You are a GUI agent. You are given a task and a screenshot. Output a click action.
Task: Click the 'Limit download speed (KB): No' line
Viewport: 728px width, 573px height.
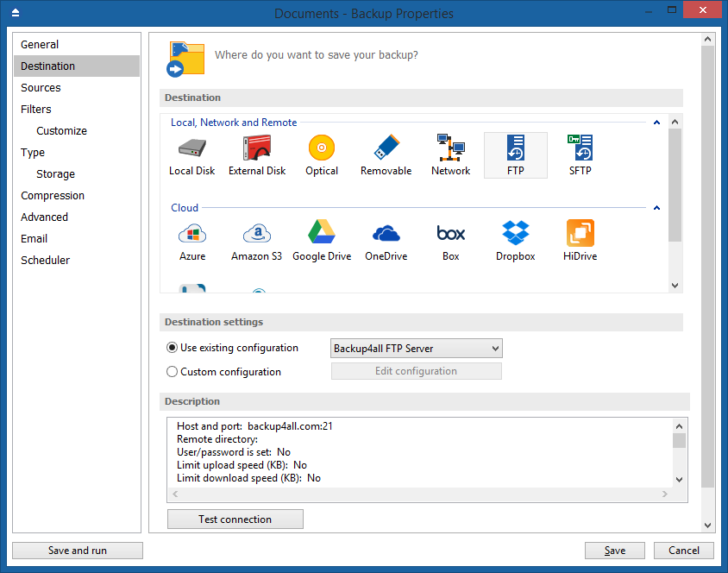[249, 478]
